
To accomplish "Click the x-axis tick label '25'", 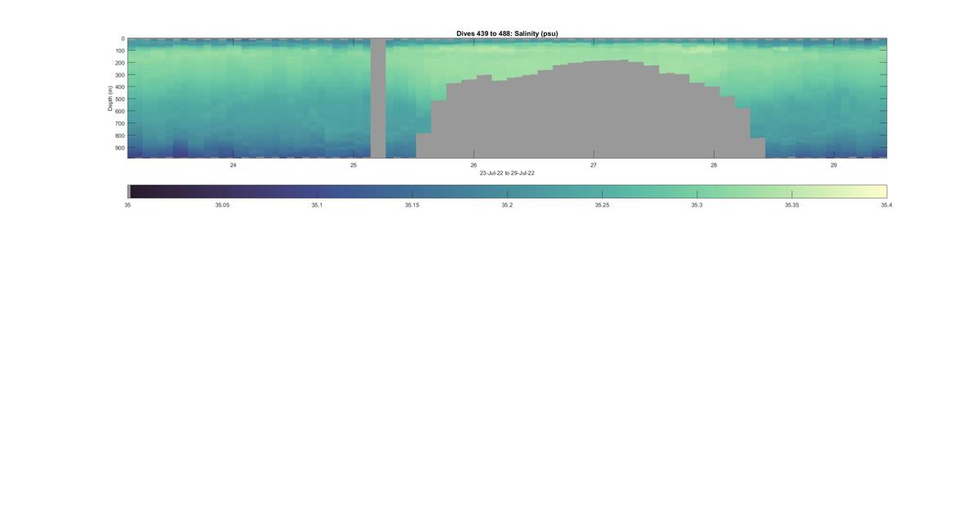I will pos(354,165).
